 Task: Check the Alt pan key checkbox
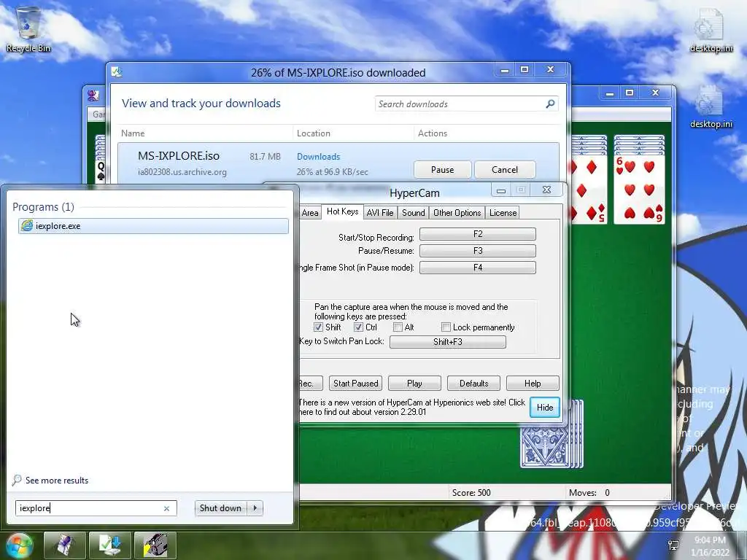pyautogui.click(x=398, y=327)
